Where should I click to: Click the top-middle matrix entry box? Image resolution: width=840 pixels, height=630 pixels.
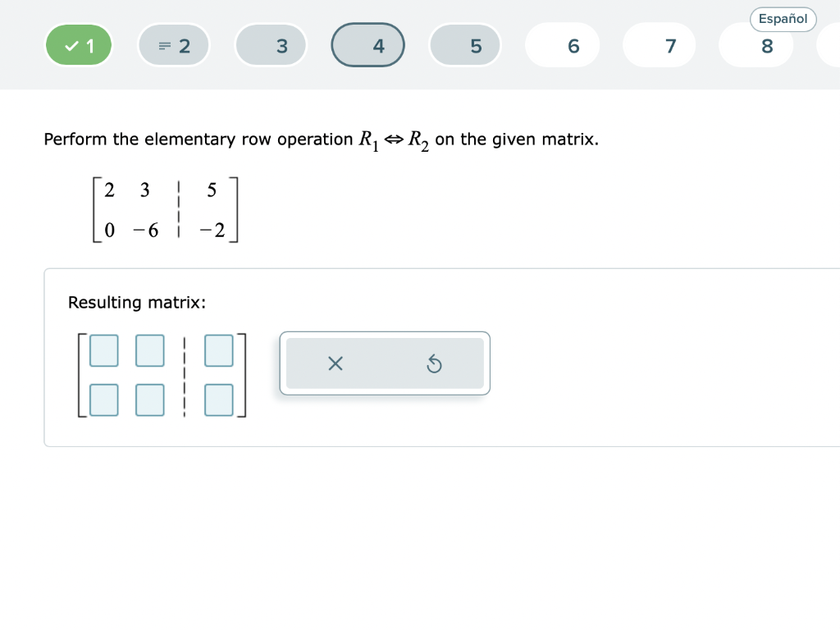149,350
